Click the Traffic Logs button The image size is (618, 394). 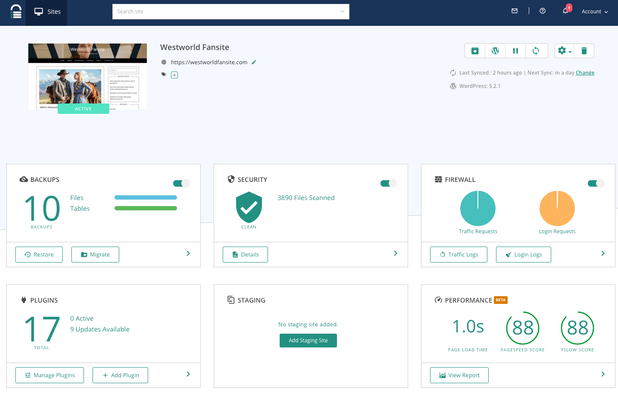(459, 255)
